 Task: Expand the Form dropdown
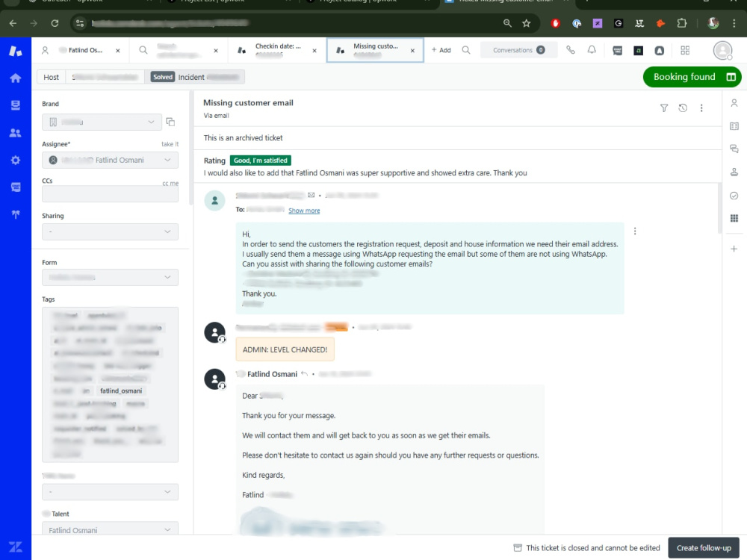[110, 277]
